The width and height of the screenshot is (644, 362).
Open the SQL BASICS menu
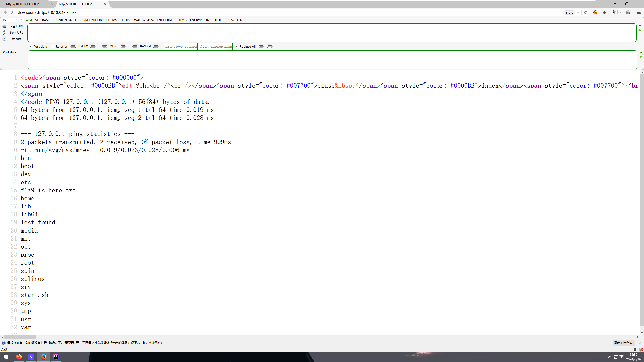click(44, 20)
